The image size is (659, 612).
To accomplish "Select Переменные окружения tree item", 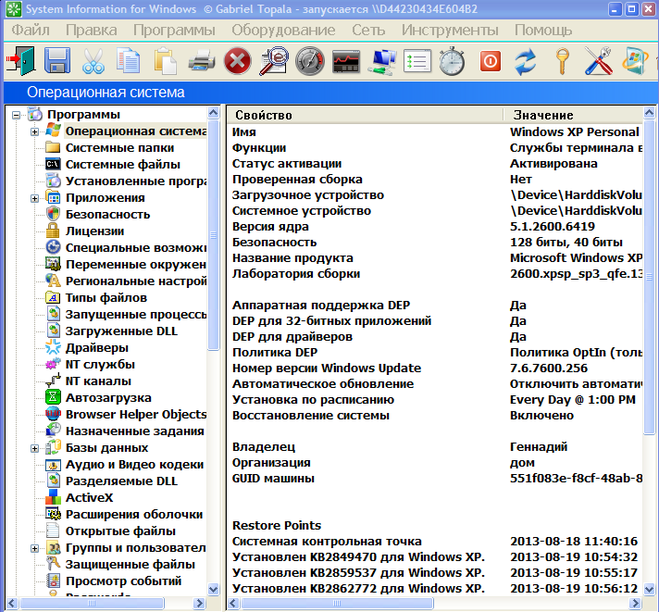I will tap(136, 264).
